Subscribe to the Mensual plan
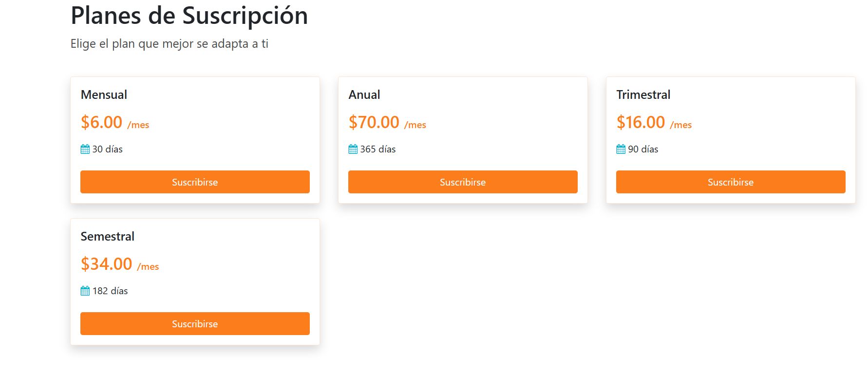 tap(195, 182)
